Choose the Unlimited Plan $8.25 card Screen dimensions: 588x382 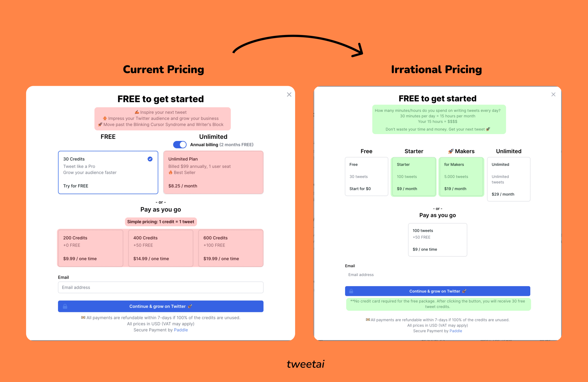tap(213, 172)
